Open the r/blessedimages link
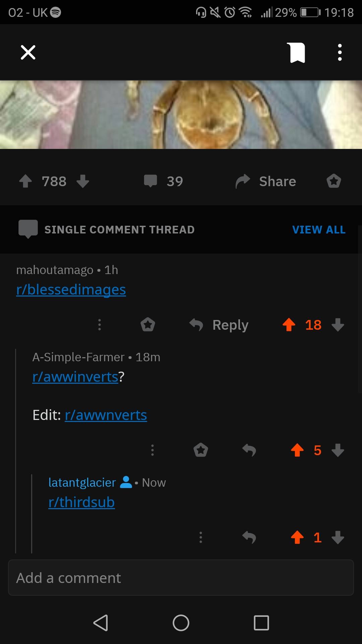 (71, 289)
